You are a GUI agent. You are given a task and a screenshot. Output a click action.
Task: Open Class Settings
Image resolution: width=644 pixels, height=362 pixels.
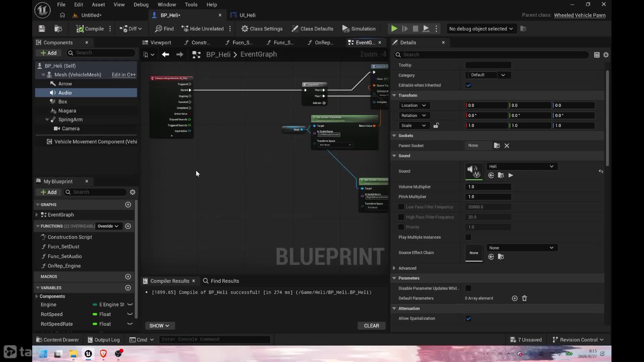coord(262,29)
